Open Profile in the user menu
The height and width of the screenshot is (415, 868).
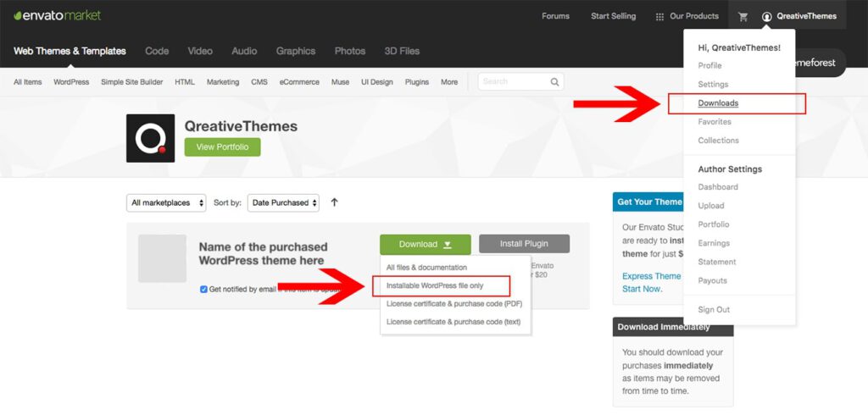[x=709, y=65]
